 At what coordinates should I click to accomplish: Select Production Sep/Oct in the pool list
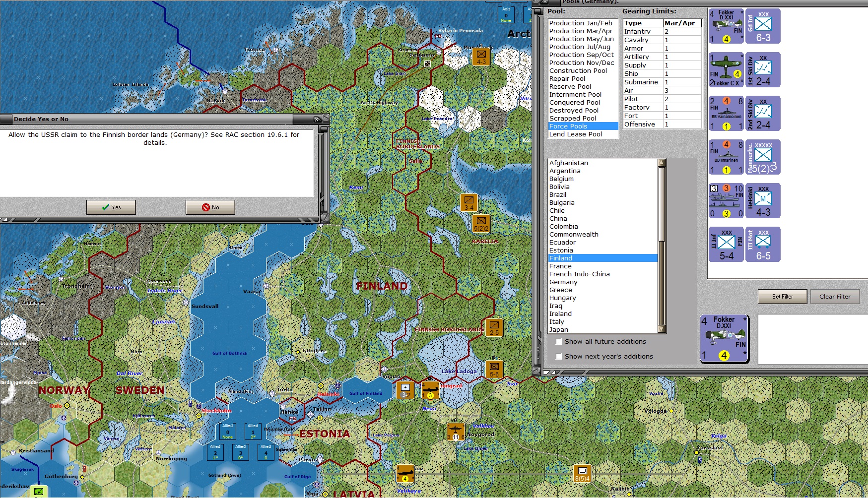[x=583, y=55]
